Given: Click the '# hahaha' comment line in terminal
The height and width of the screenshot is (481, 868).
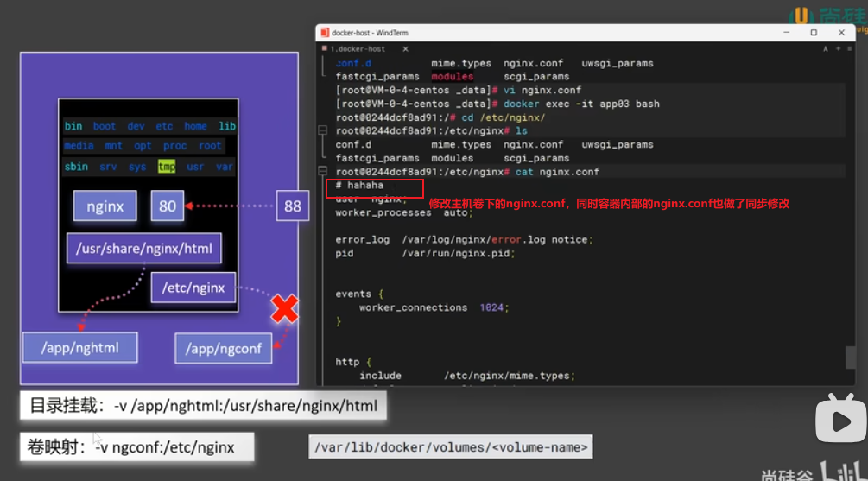Looking at the screenshot, I should (x=359, y=186).
